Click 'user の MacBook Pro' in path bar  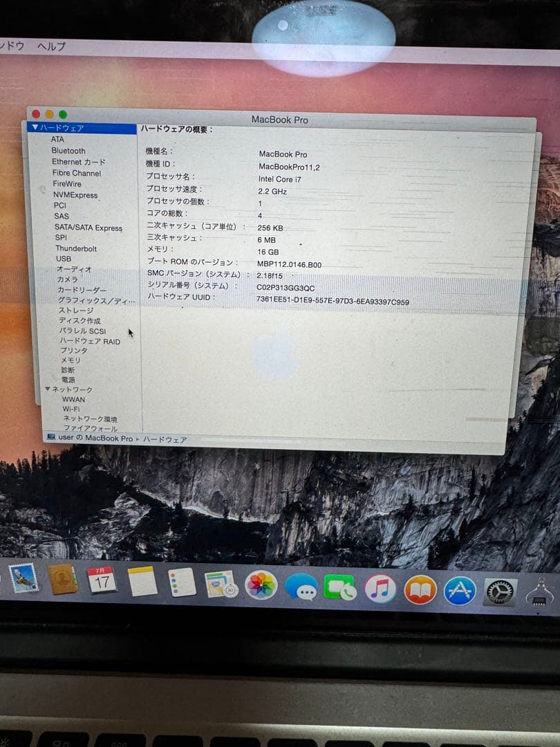95,438
